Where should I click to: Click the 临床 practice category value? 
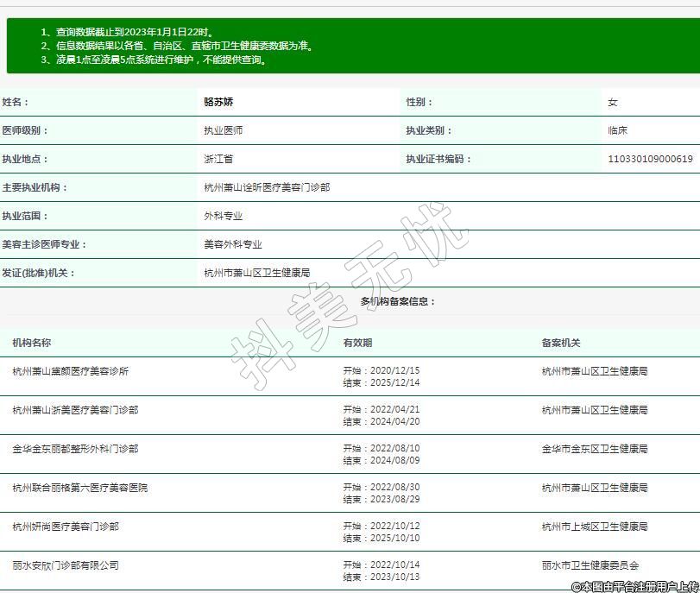(617, 130)
